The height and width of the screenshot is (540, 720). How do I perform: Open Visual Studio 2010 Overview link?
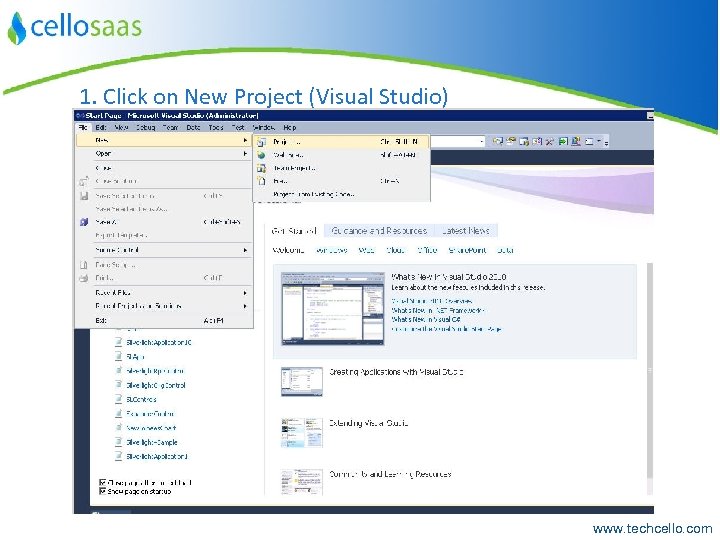click(x=432, y=301)
